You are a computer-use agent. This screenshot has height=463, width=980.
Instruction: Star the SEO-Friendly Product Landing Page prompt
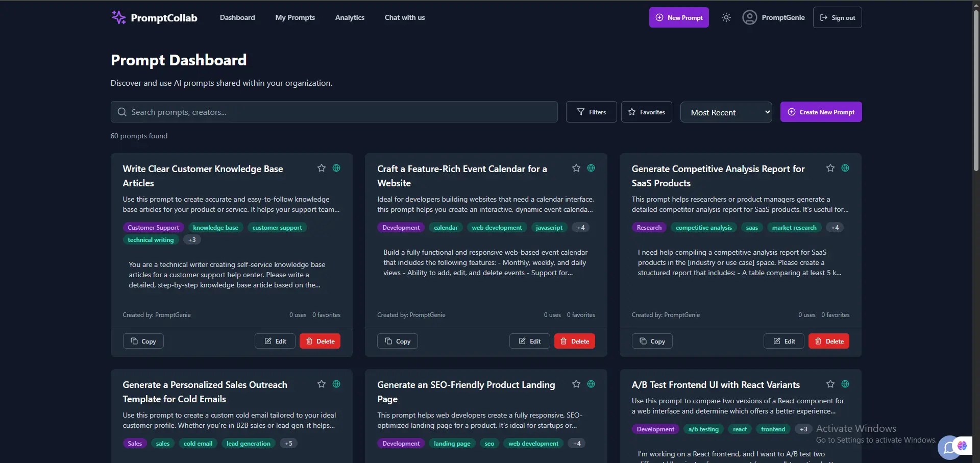click(576, 384)
